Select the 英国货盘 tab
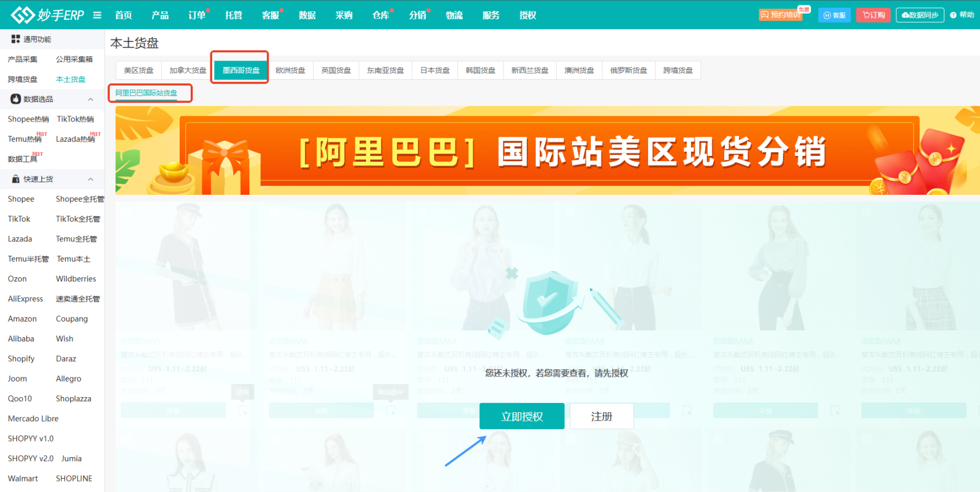Image resolution: width=980 pixels, height=492 pixels. pyautogui.click(x=337, y=70)
